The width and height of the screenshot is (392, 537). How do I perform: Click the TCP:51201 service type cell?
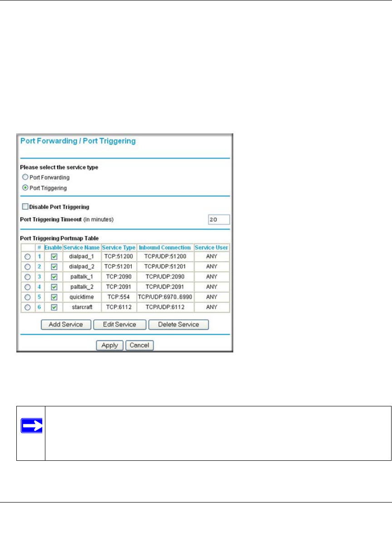[x=119, y=266]
